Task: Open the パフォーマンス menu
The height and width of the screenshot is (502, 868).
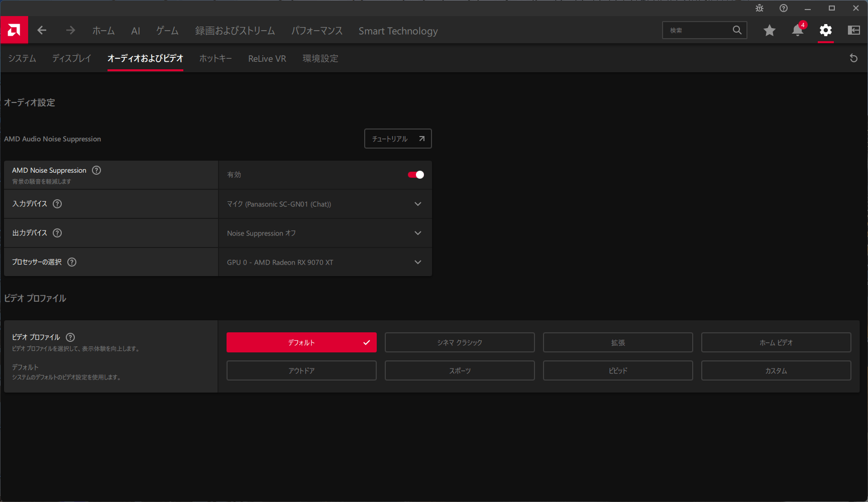Action: coord(316,31)
